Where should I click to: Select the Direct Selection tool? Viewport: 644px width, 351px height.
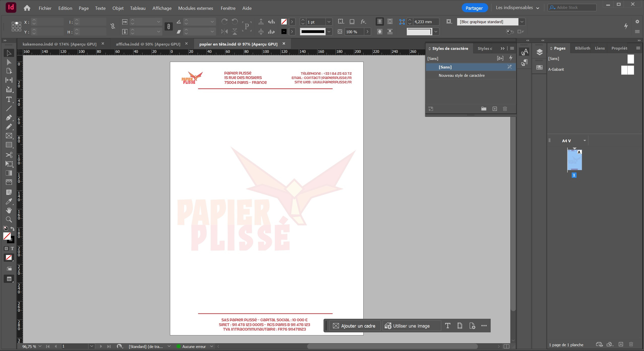point(9,62)
